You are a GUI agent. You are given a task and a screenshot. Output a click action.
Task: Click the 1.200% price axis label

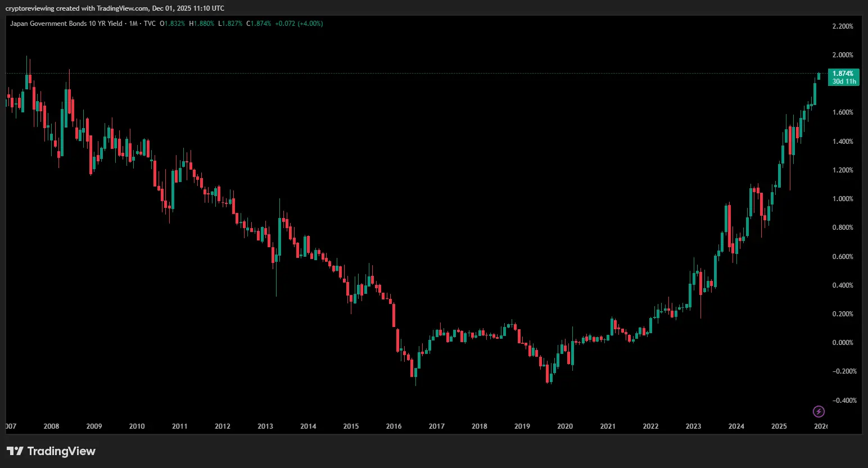coord(843,170)
